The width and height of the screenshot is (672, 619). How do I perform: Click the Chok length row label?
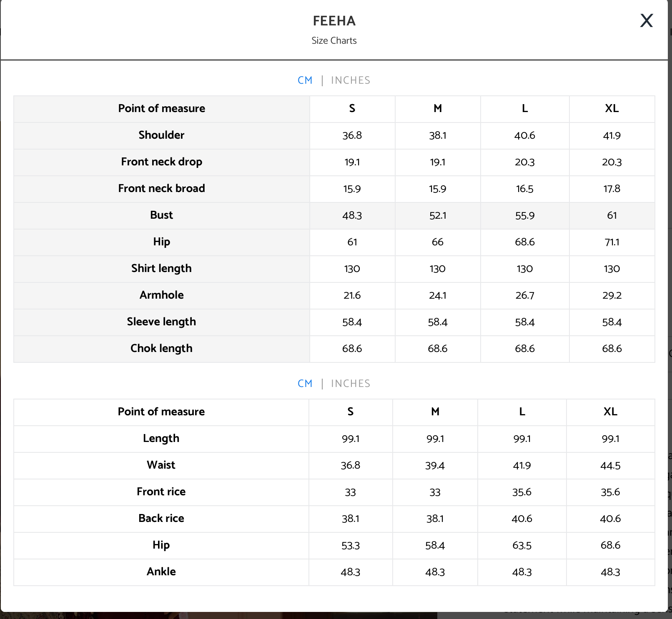pos(161,348)
